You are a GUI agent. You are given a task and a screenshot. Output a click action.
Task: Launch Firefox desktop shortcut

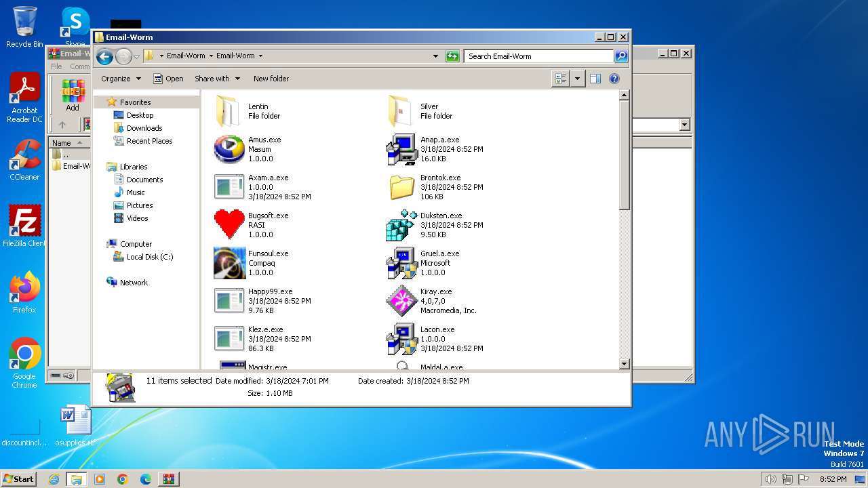coord(24,293)
